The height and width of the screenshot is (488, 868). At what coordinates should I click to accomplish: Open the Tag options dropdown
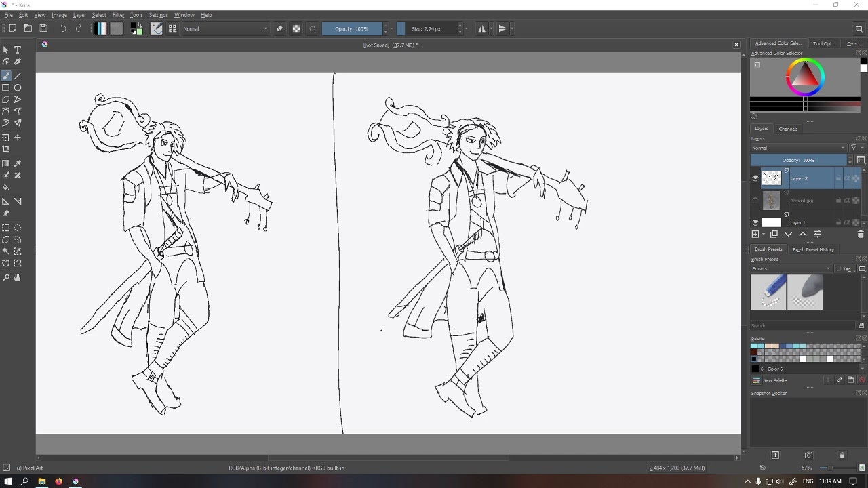(846, 268)
